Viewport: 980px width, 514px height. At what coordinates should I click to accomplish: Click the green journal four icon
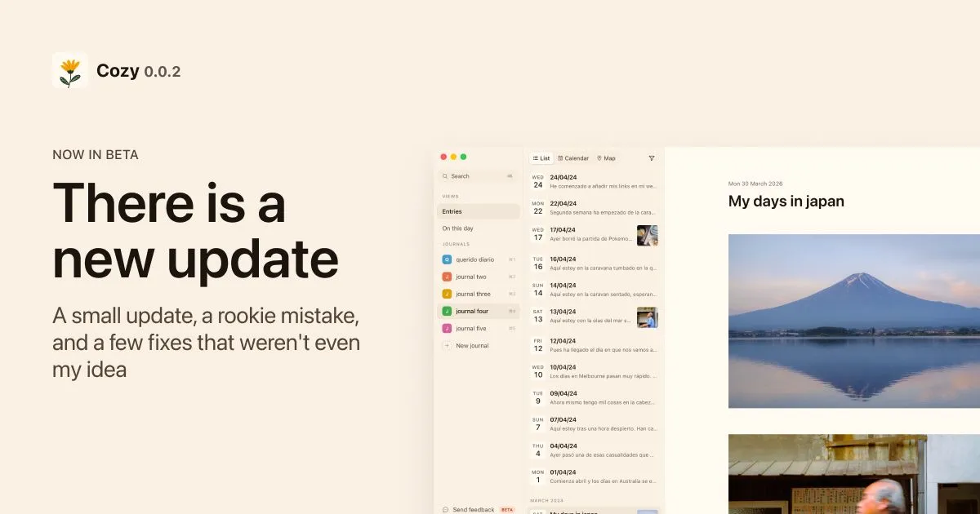point(447,311)
